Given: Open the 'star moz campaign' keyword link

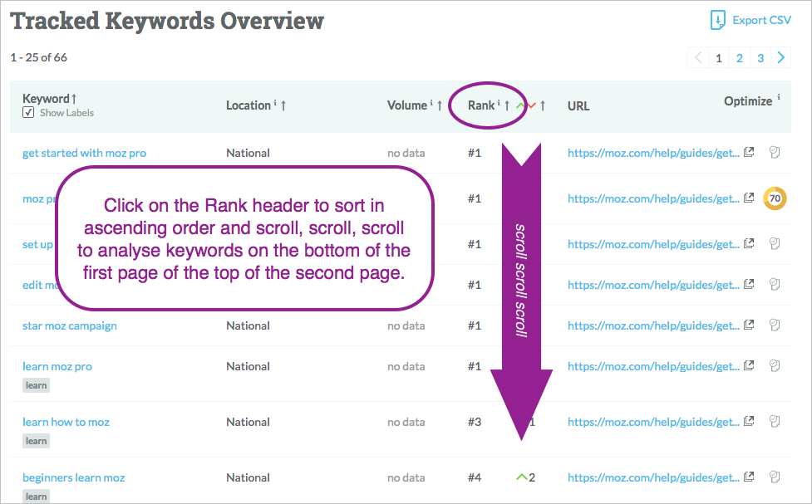Looking at the screenshot, I should [x=70, y=325].
